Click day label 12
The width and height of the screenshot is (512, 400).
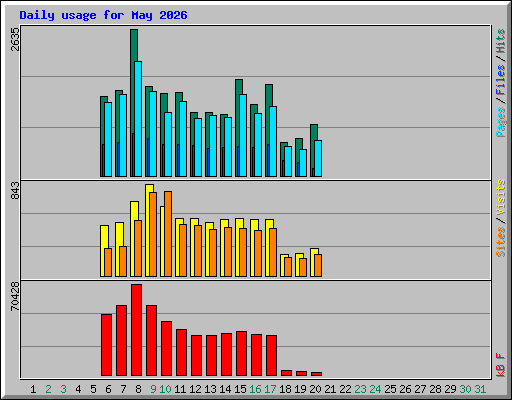(x=195, y=389)
